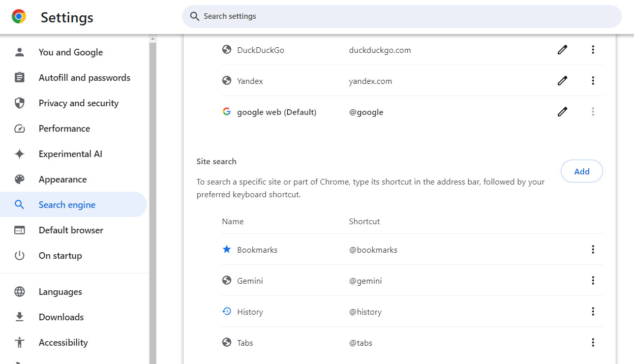
Task: Click the duckduckgo.com shortcut text
Action: point(380,50)
